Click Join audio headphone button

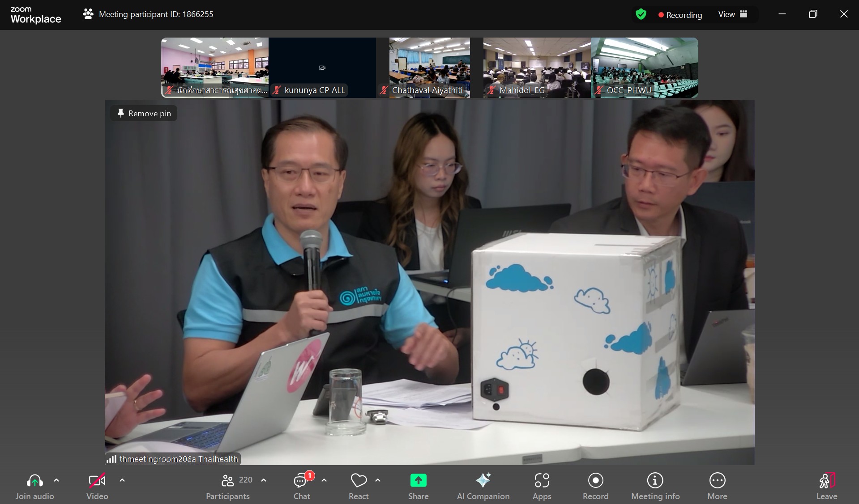(x=35, y=481)
